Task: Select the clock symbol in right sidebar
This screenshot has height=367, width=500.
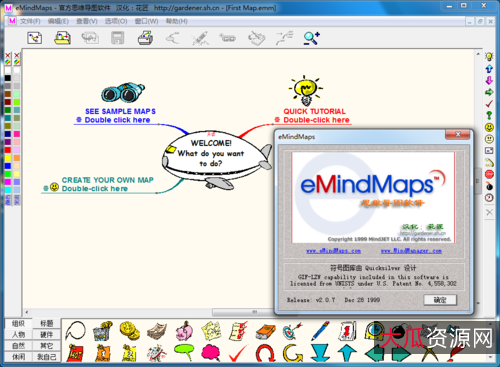Action: tap(489, 198)
